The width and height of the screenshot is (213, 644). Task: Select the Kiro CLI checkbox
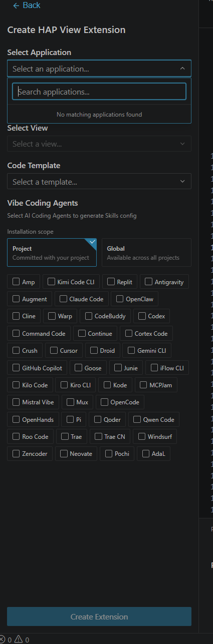[x=64, y=385]
